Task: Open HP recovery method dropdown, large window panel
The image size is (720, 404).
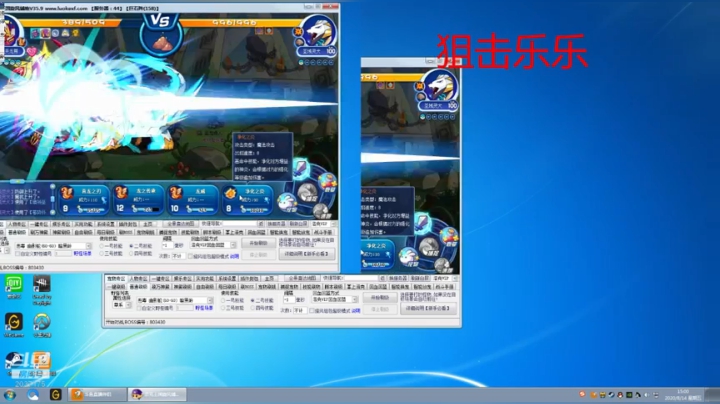Action: [233, 246]
